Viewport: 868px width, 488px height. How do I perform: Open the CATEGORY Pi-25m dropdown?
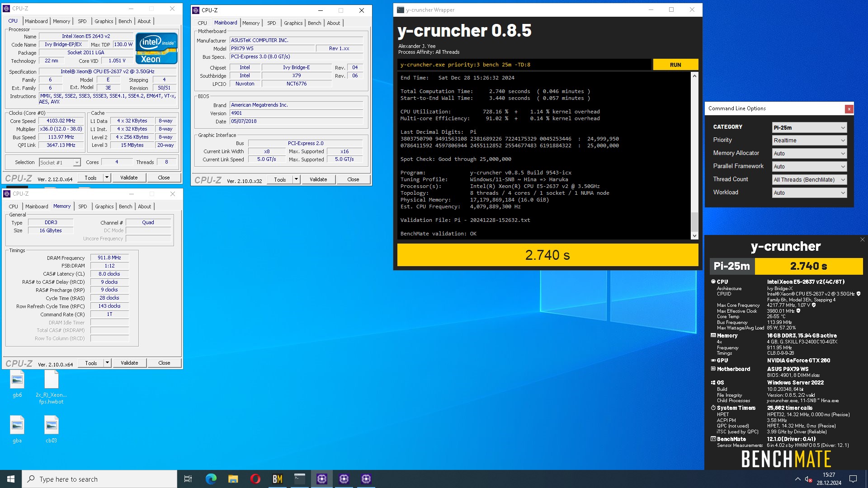click(809, 127)
